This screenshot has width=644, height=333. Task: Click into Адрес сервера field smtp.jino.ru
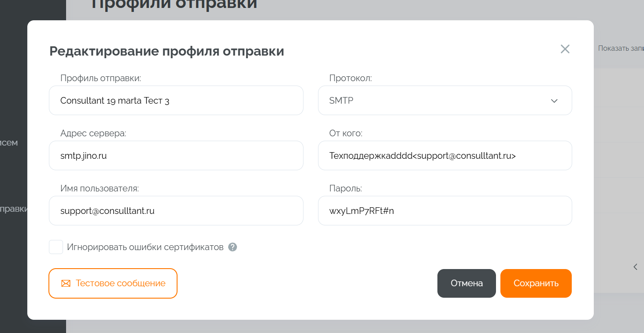(176, 156)
